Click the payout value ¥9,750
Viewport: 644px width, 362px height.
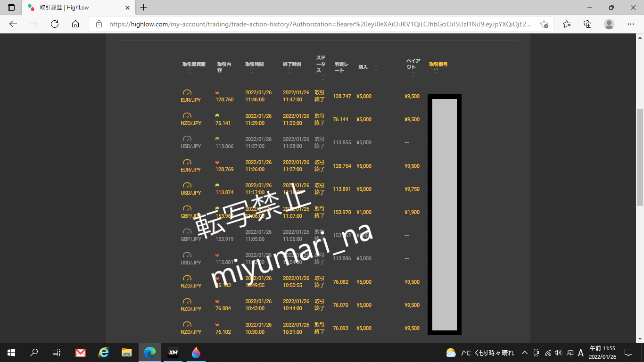[412, 189]
